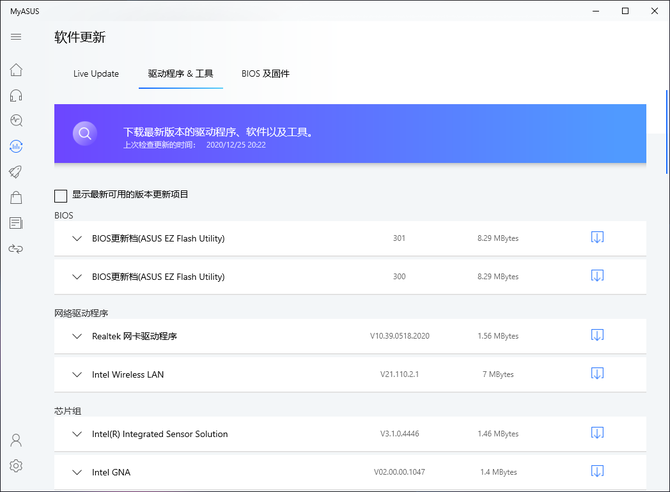Open the user account profile icon
The height and width of the screenshot is (492, 670).
(x=16, y=440)
